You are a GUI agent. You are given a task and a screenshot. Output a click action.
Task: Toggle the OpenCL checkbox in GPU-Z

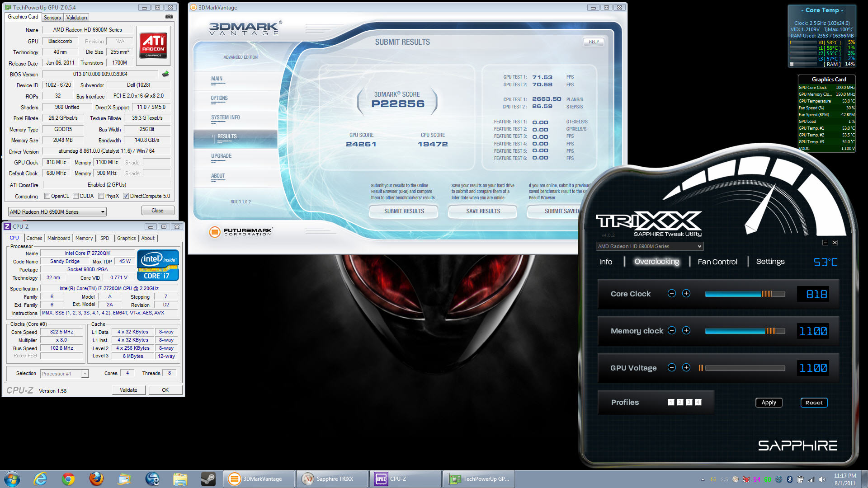[47, 196]
